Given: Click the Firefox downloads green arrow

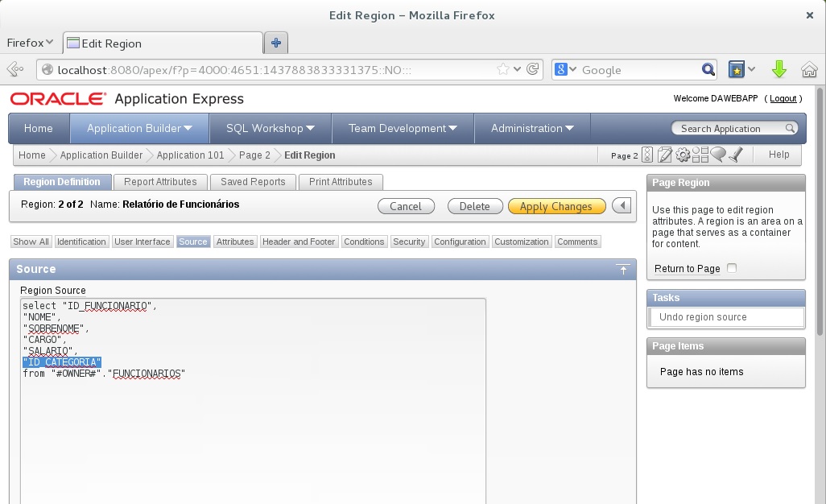Looking at the screenshot, I should [779, 70].
